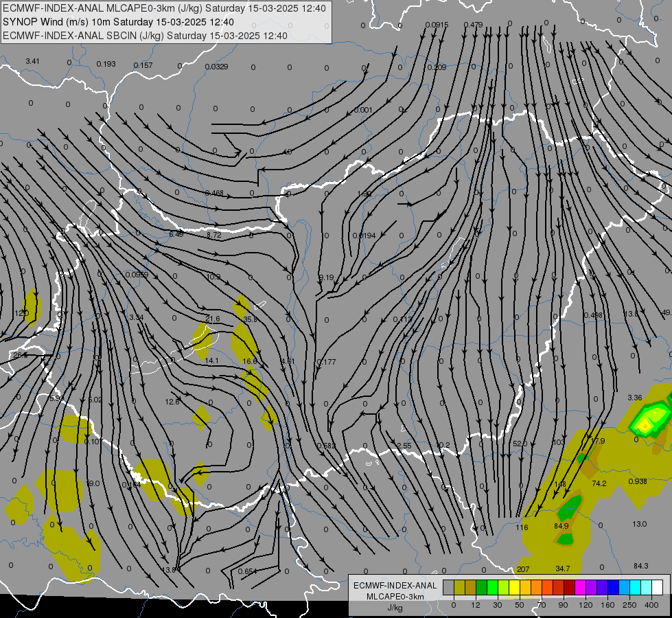Click the map value '12.6'

(172, 402)
